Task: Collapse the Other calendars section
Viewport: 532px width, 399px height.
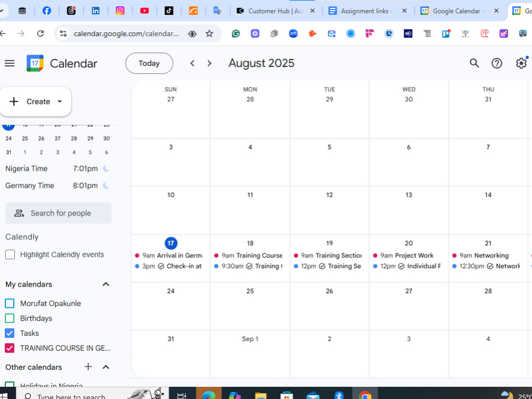Action: click(x=106, y=367)
